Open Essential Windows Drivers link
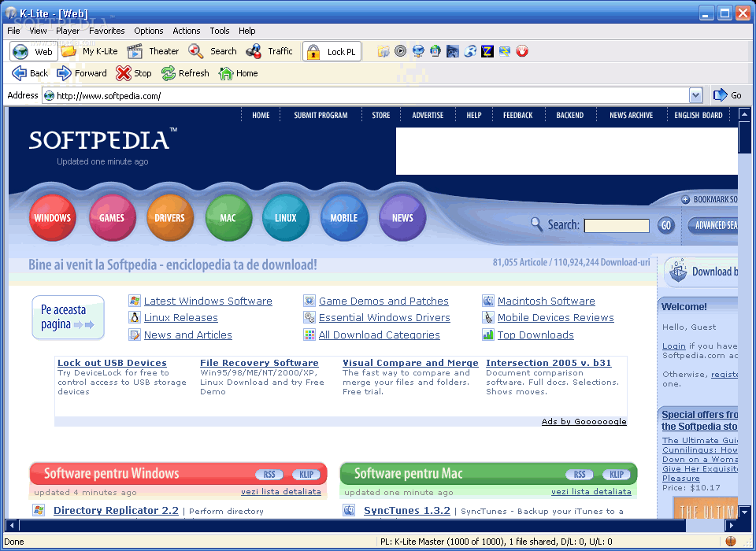Viewport: 756px width, 551px height. point(384,318)
